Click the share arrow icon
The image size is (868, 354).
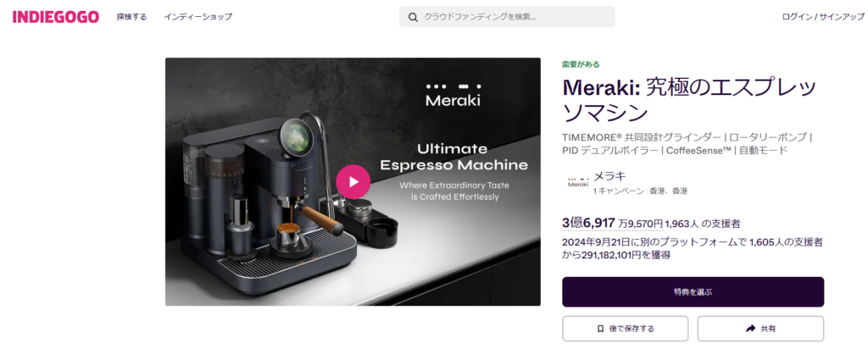pyautogui.click(x=751, y=329)
